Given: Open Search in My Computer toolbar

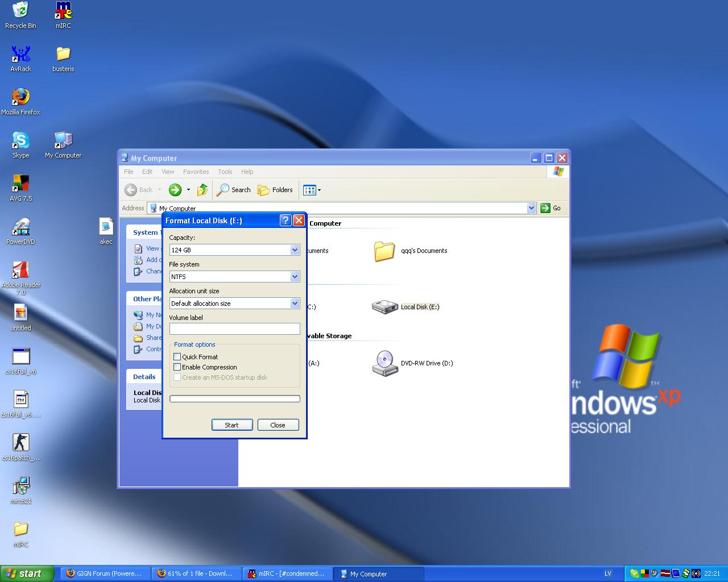Looking at the screenshot, I should tap(234, 190).
